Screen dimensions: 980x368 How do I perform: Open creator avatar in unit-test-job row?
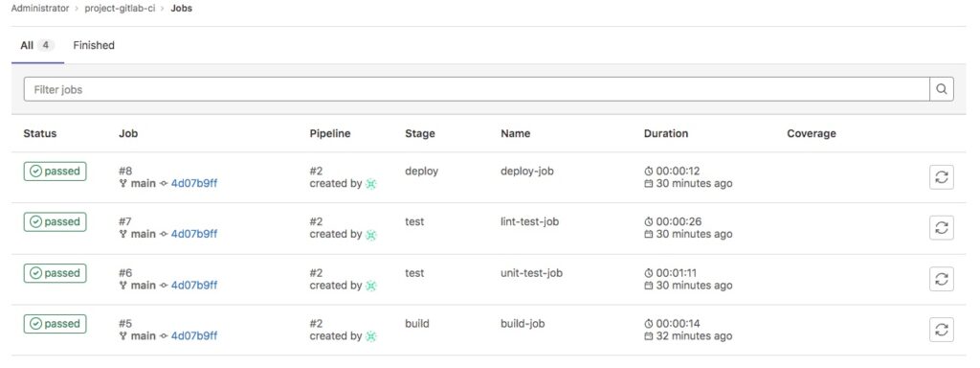click(x=371, y=286)
